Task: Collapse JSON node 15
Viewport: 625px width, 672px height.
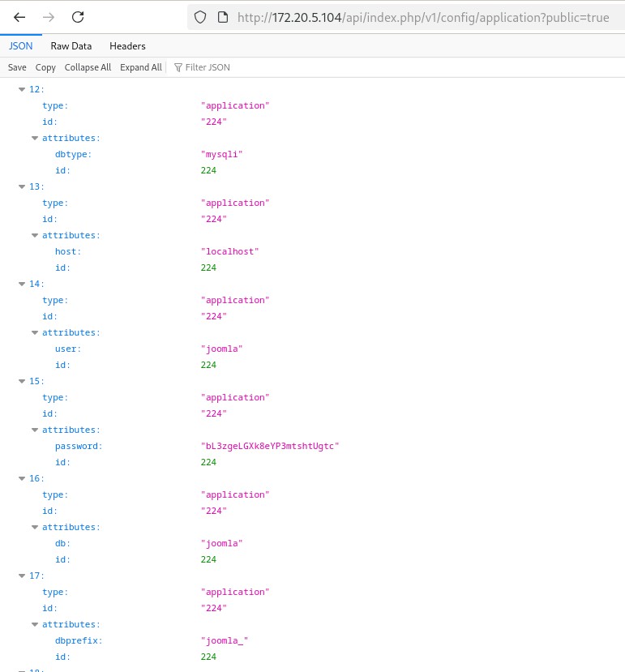Action: coord(22,381)
